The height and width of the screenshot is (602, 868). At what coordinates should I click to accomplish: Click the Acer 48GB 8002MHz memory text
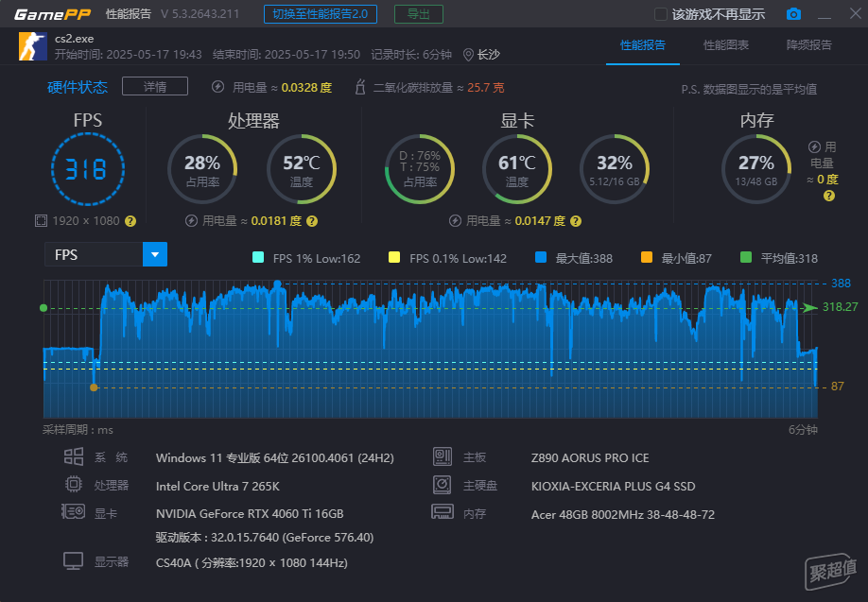tap(623, 514)
